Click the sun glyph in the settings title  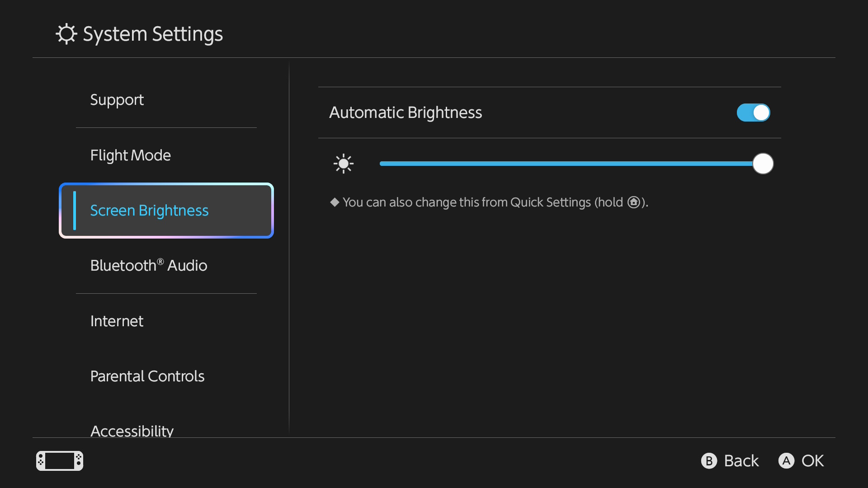click(x=66, y=33)
